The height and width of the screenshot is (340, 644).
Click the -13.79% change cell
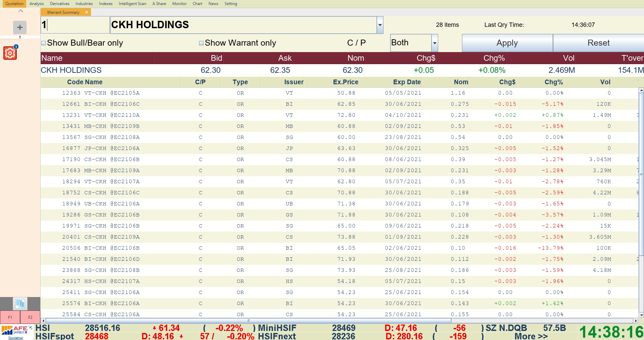(551, 248)
